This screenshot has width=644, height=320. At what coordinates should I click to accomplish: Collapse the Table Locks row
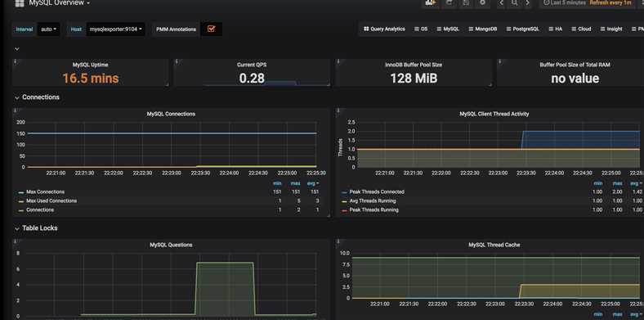pyautogui.click(x=36, y=228)
